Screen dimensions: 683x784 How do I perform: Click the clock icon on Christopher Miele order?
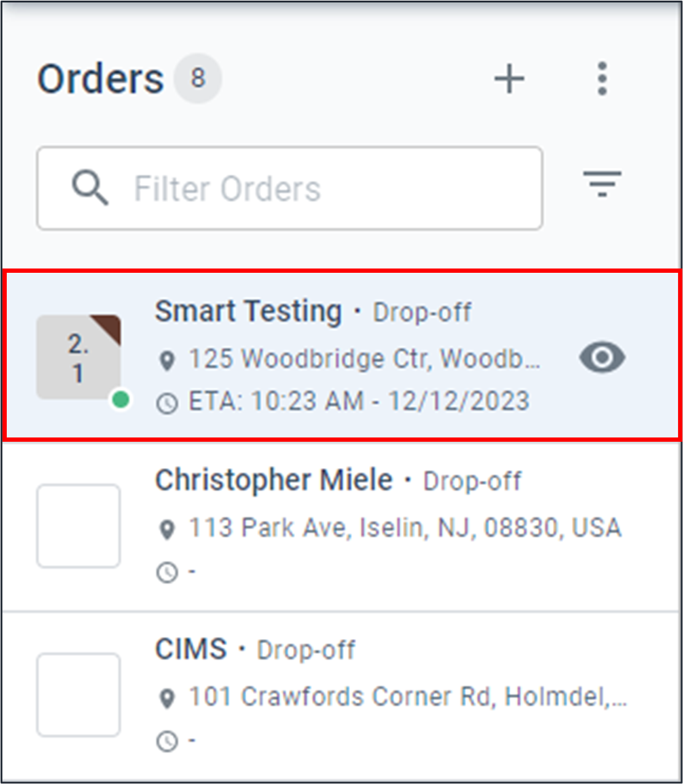(167, 571)
